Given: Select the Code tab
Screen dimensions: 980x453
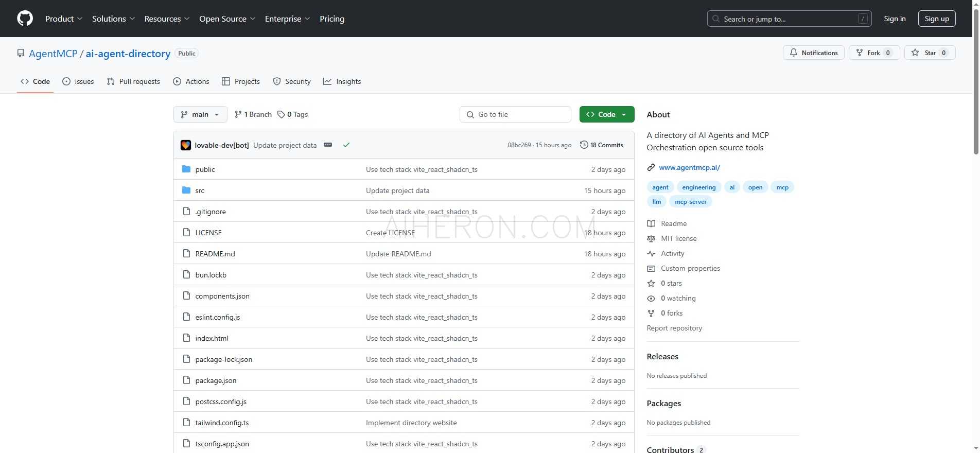Looking at the screenshot, I should (x=35, y=81).
